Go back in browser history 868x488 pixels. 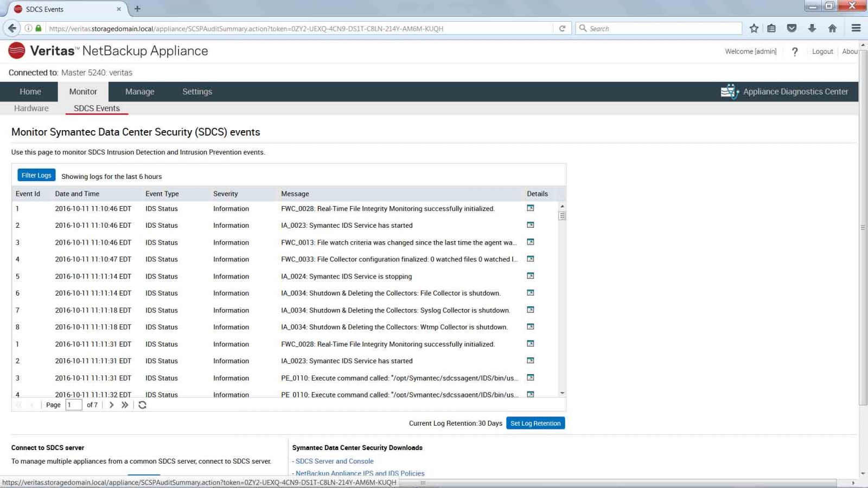click(x=12, y=28)
